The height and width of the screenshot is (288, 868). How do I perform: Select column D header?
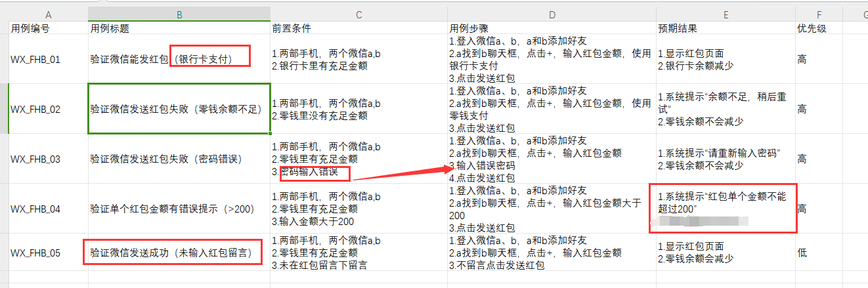click(x=552, y=14)
